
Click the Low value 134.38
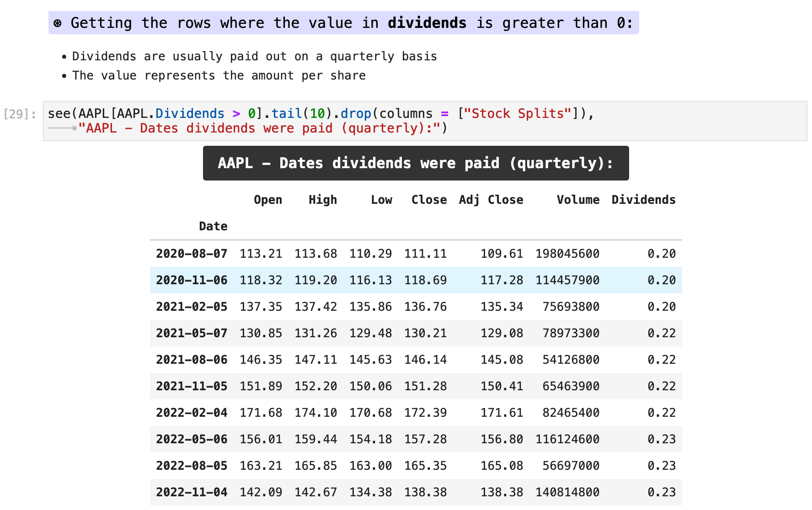pos(371,492)
